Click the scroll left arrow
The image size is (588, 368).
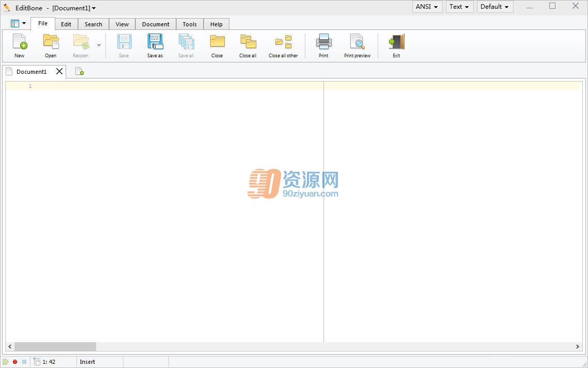(x=10, y=347)
